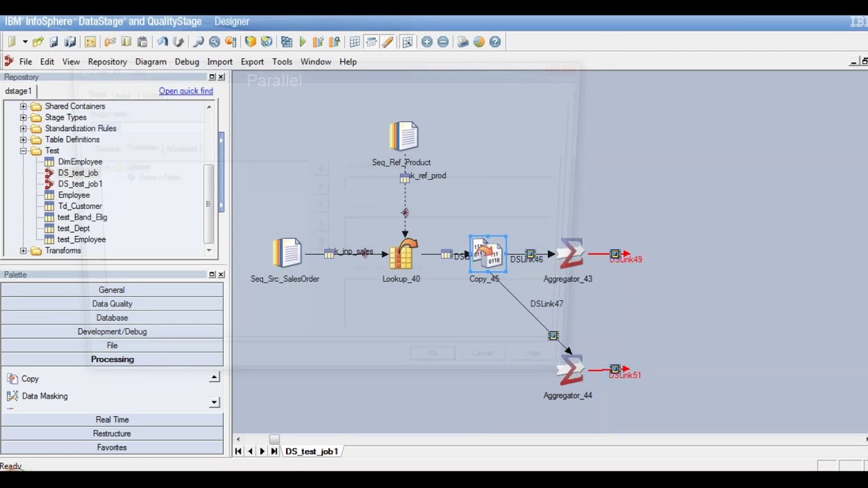Click the Lookup_40 stage icon
Screen dimensions: 868x488
[x=403, y=254]
